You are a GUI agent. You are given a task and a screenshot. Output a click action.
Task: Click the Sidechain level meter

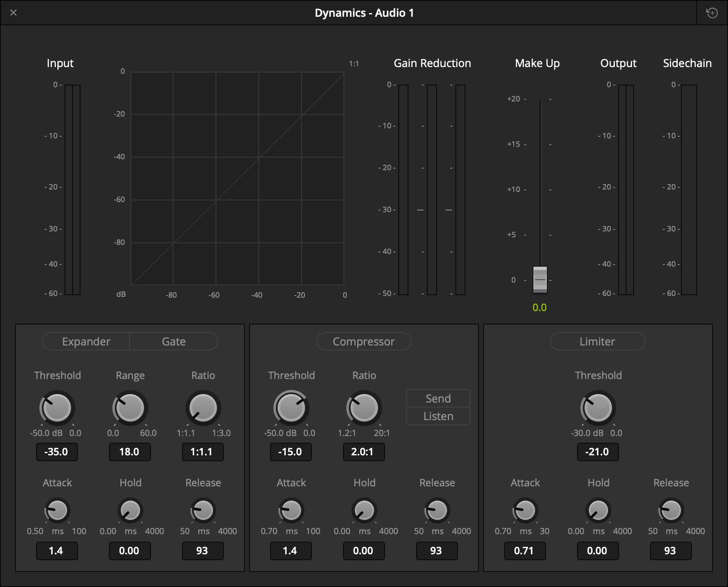pos(689,190)
